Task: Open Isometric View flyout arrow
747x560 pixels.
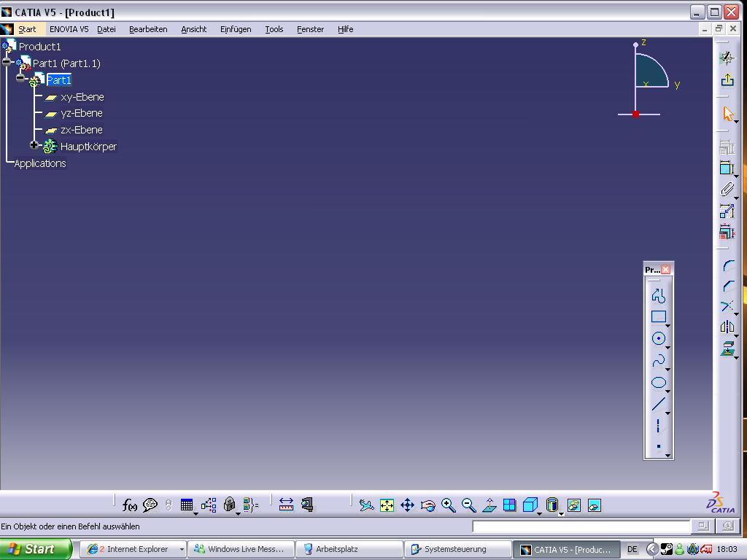Action: [539, 514]
